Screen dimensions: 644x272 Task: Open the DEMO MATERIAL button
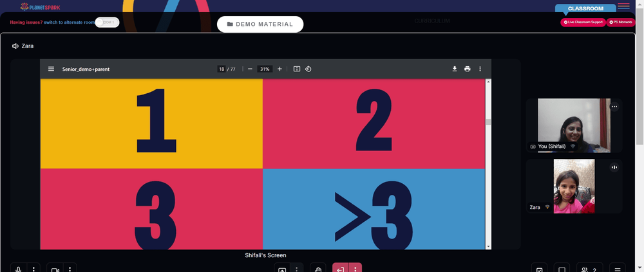tap(260, 24)
